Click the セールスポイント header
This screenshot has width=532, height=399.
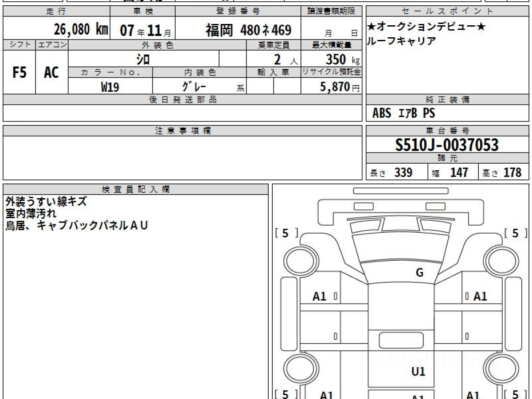tap(448, 12)
